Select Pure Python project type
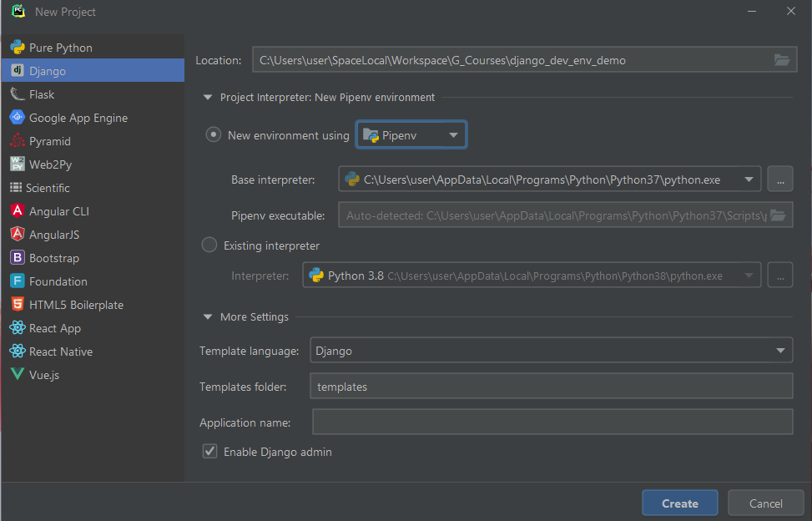This screenshot has width=812, height=521. pyautogui.click(x=93, y=47)
